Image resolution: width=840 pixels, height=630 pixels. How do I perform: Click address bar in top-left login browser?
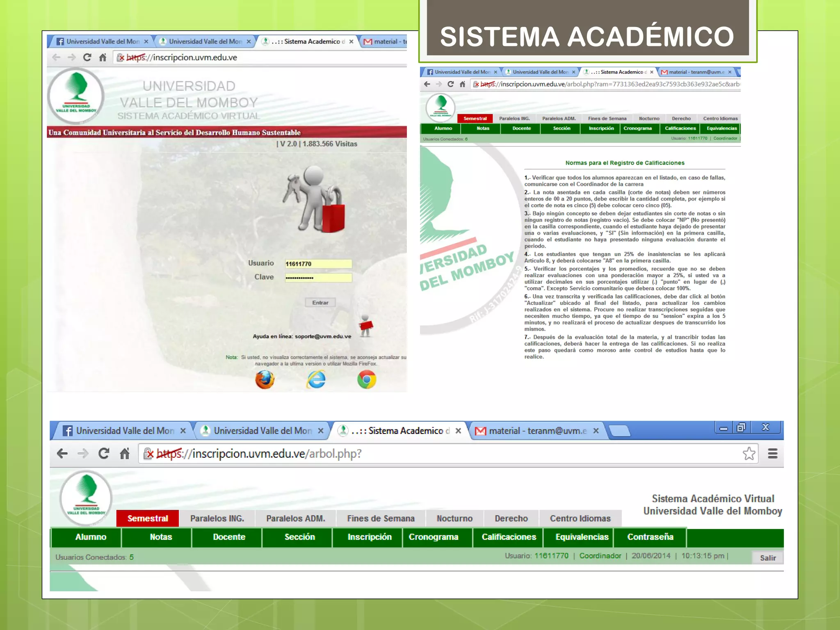click(x=260, y=57)
